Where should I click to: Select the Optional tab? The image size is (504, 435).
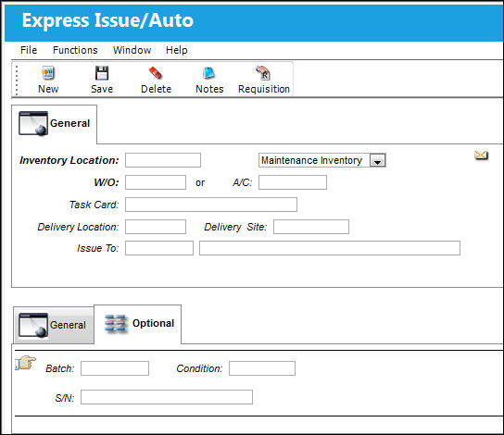point(138,324)
